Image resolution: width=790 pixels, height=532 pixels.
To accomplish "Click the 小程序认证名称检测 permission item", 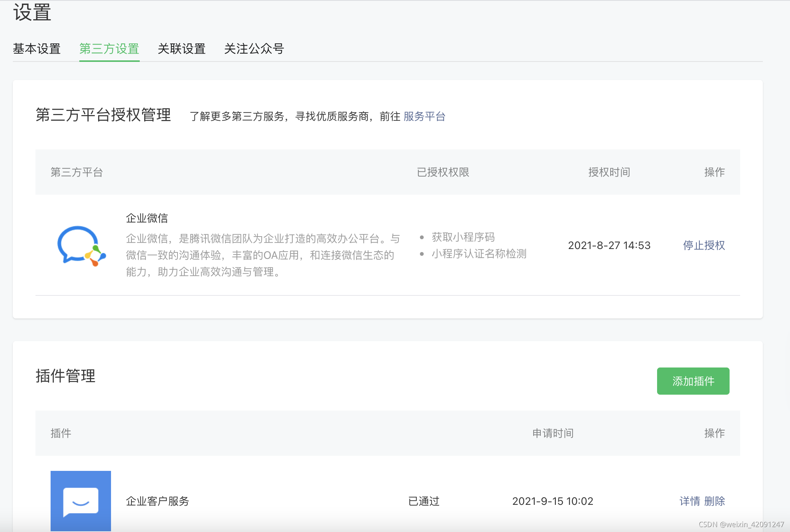I will pos(479,254).
